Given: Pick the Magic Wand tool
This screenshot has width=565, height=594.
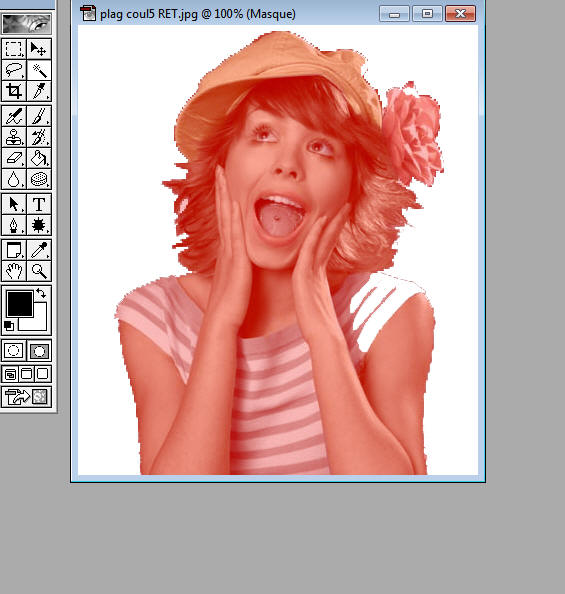Looking at the screenshot, I should click(39, 70).
